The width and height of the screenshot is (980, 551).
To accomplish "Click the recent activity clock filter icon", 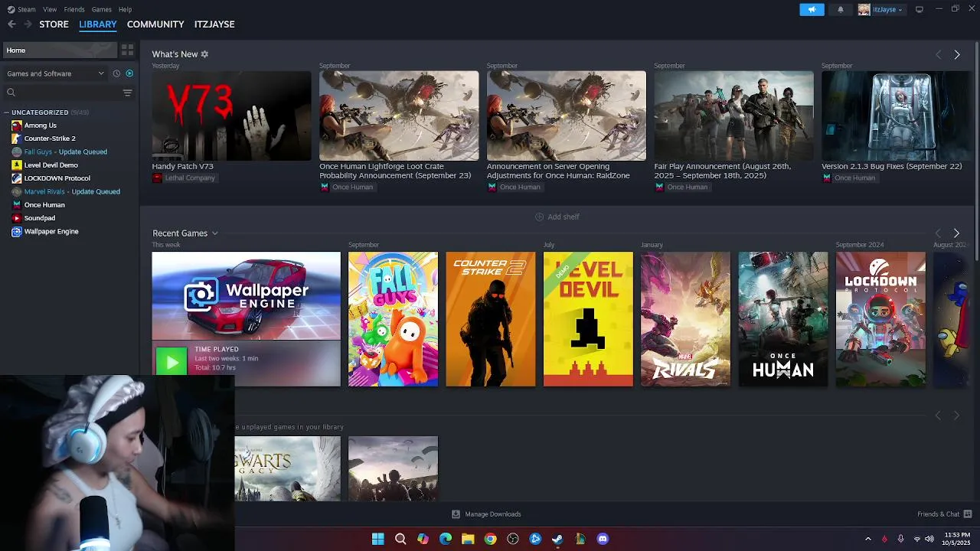I will click(x=116, y=73).
